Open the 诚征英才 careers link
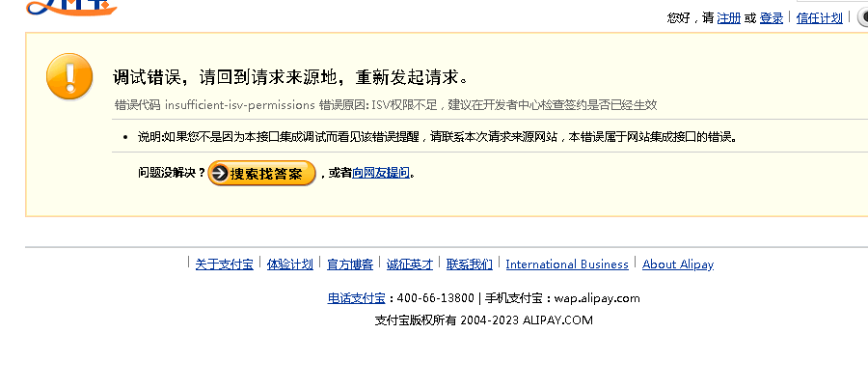868x389 pixels. [410, 264]
